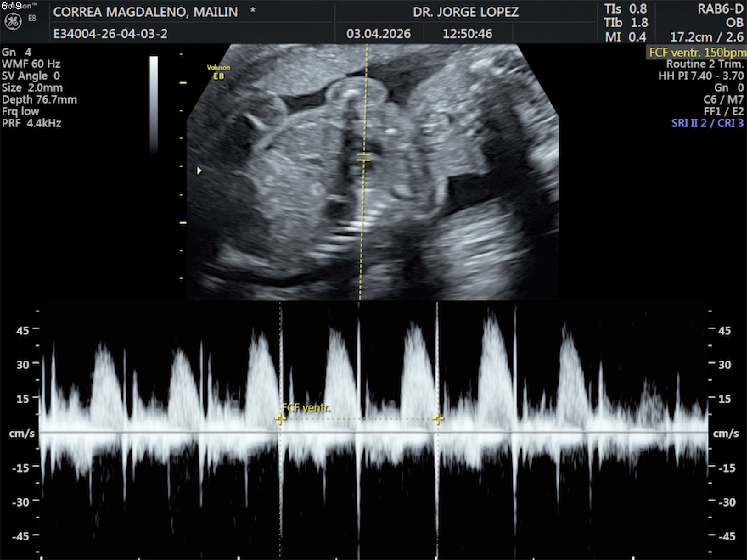Click the RAB6-D probe label

click(x=720, y=9)
